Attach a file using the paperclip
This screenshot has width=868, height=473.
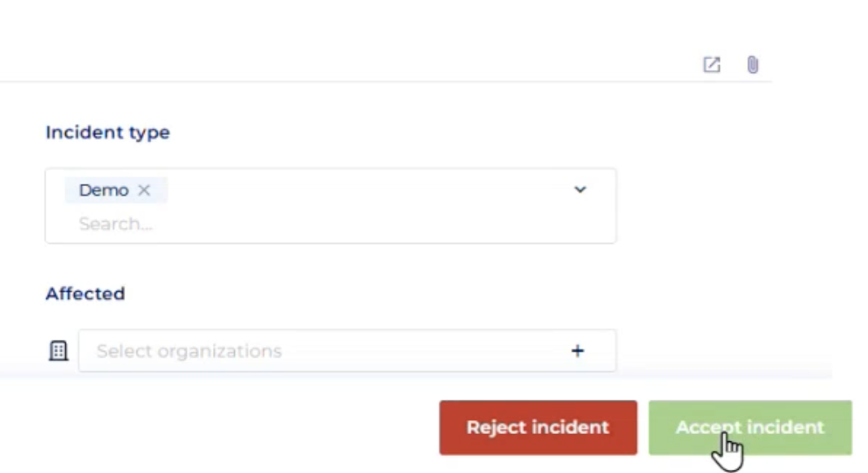click(x=753, y=65)
